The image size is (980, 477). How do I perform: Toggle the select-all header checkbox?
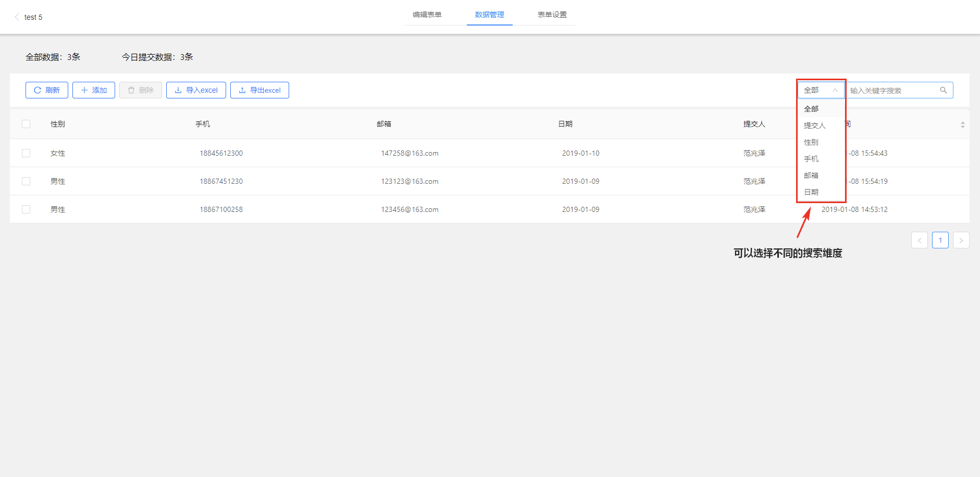point(26,124)
